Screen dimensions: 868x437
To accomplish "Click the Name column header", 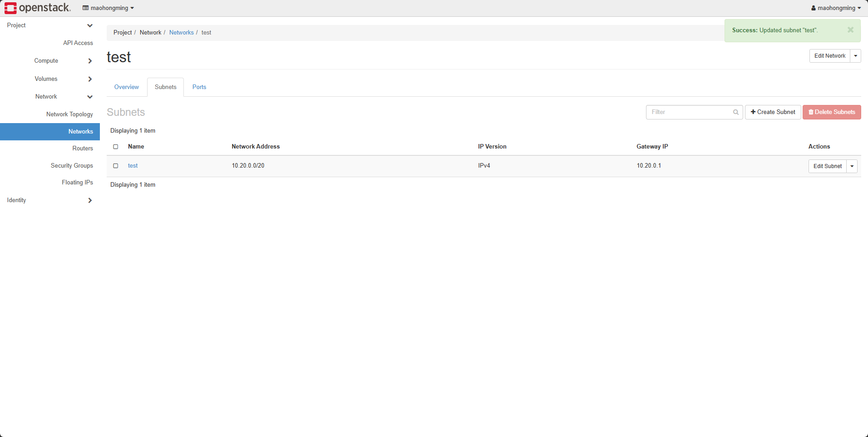I will tap(136, 147).
